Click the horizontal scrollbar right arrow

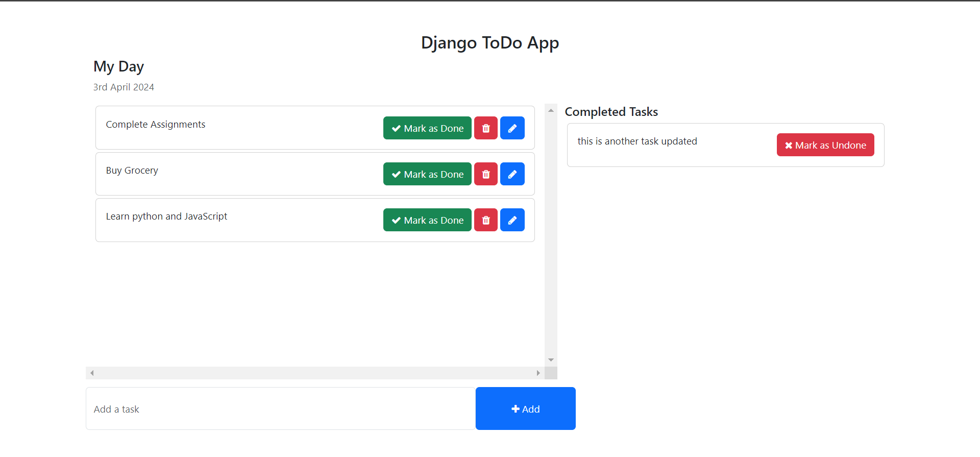coord(538,373)
